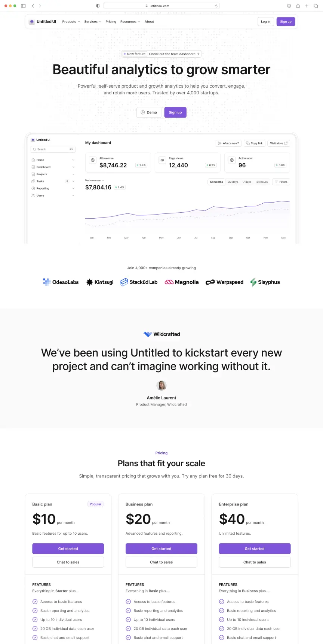Expand the Net revenue metric selector
The width and height of the screenshot is (323, 644).
(x=95, y=180)
